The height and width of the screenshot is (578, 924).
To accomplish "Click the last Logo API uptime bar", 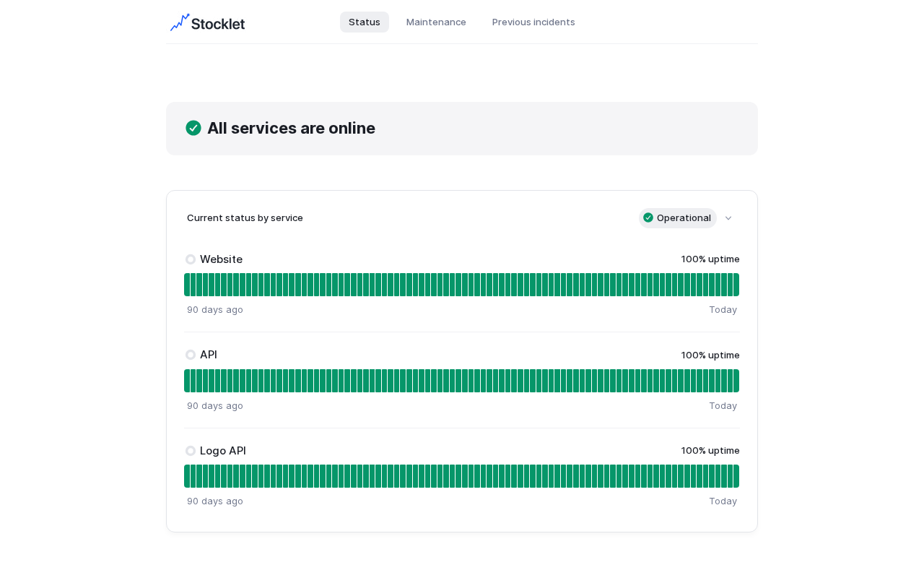I will tap(736, 476).
